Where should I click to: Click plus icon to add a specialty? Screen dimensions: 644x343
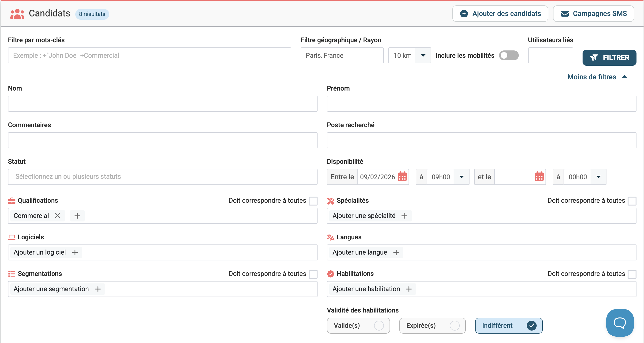click(404, 216)
